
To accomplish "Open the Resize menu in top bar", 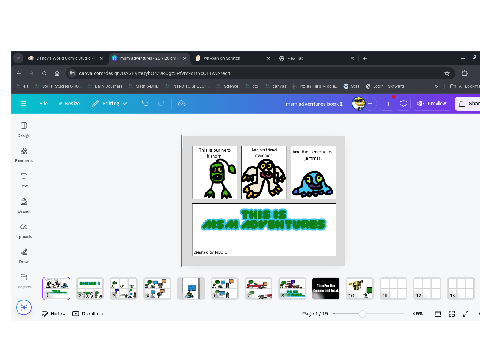I will (69, 104).
